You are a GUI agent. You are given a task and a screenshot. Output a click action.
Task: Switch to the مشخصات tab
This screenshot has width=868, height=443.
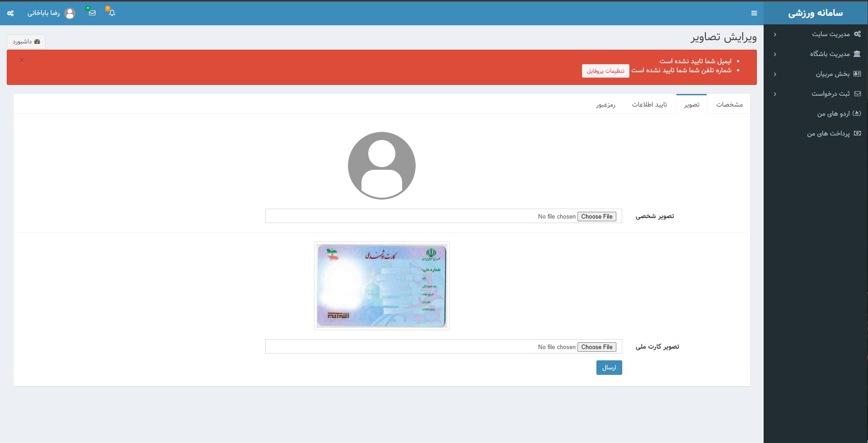coord(729,104)
